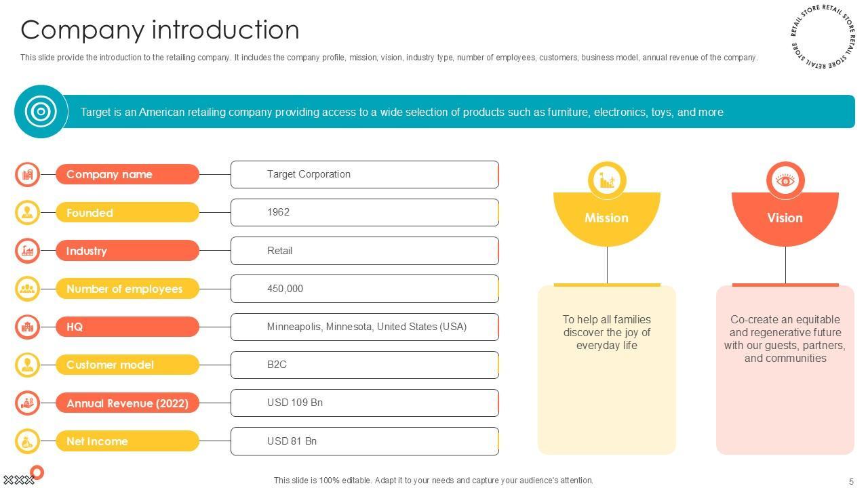
Task: Click the target bullseye icon in the banner
Action: (x=41, y=111)
